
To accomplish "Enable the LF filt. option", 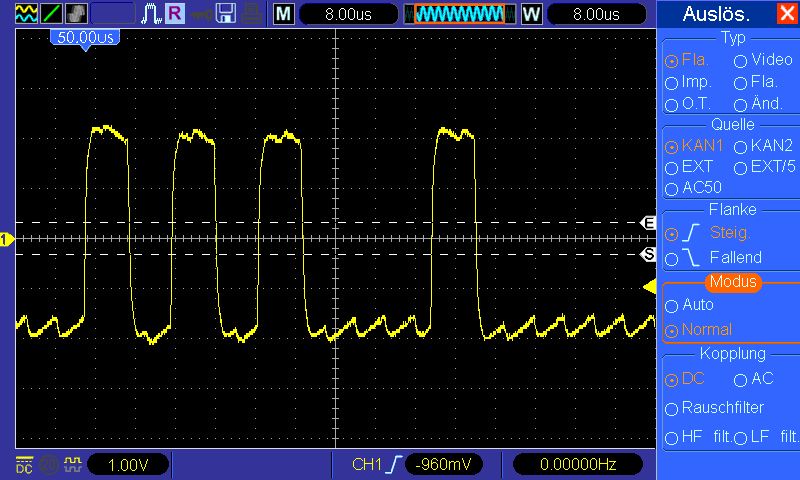I will [x=767, y=437].
